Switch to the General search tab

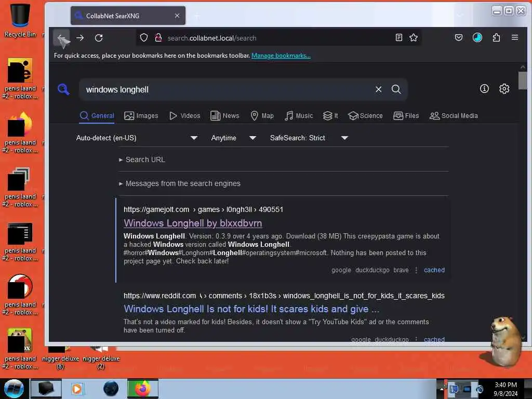coord(97,116)
